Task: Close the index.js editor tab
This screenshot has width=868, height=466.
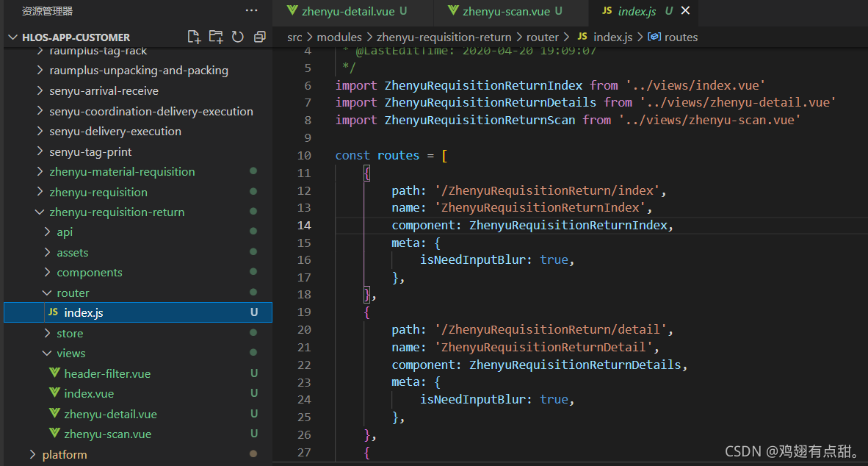Action: click(685, 10)
